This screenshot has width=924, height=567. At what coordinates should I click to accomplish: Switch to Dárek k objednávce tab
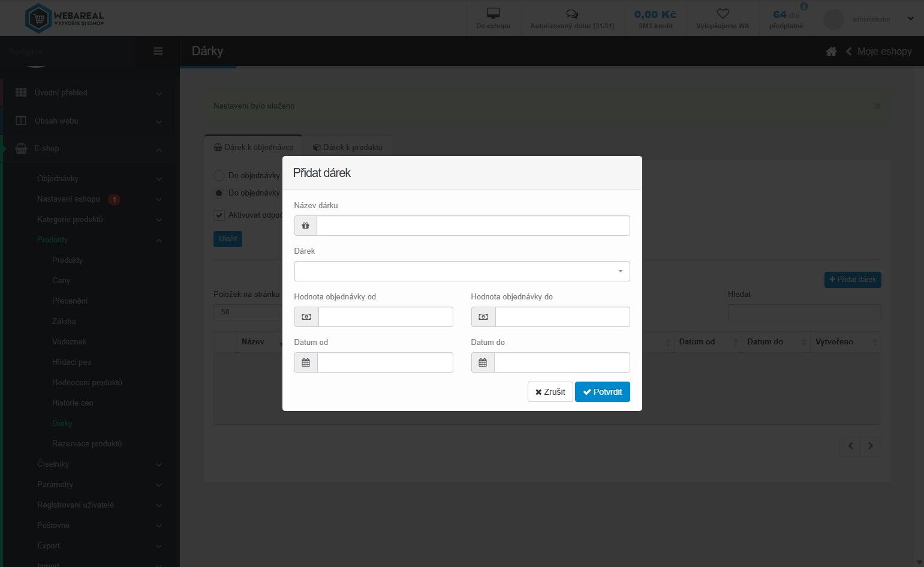click(254, 147)
